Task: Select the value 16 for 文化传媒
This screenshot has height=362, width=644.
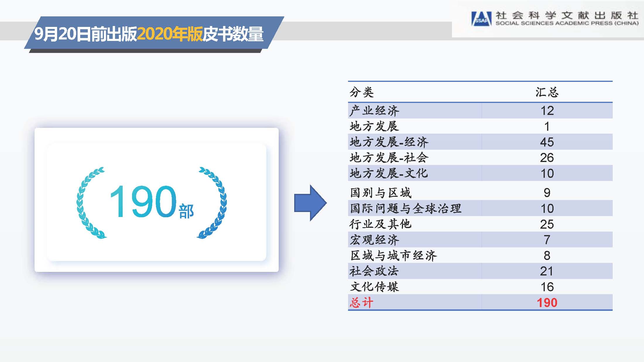Action: pyautogui.click(x=547, y=287)
